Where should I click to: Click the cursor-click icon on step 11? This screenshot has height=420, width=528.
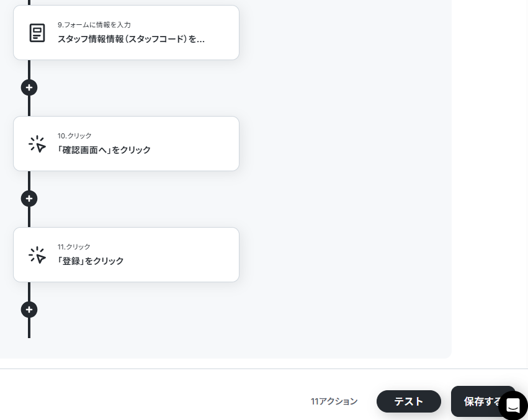[x=37, y=255]
